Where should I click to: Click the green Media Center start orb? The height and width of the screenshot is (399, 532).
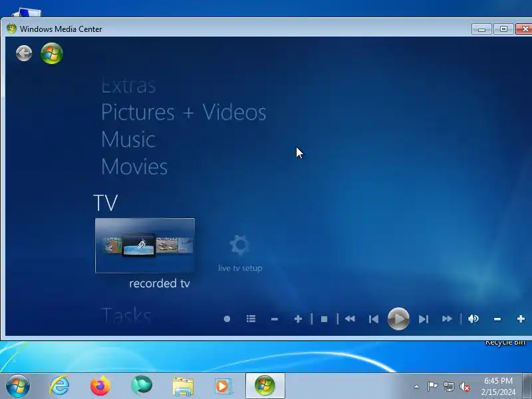tap(52, 53)
